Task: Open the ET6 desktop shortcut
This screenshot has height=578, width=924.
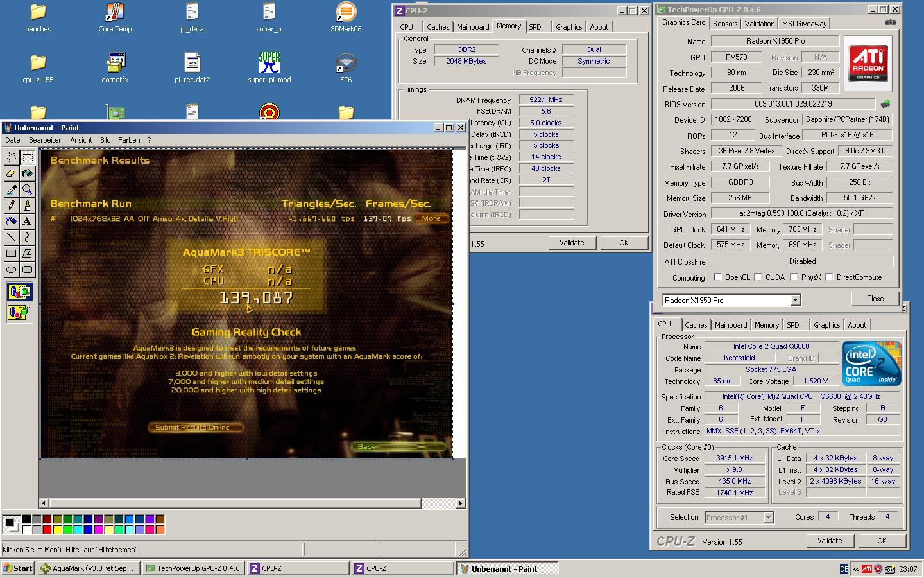Action: tap(346, 68)
